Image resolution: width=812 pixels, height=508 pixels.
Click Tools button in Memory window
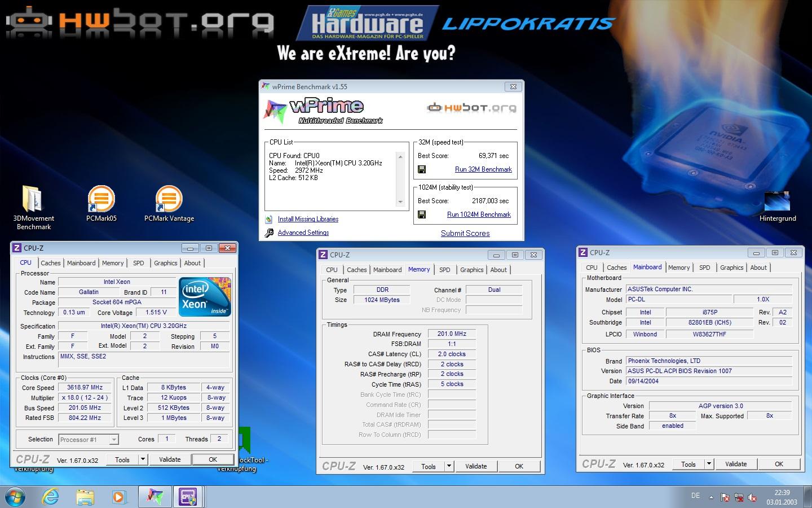point(429,466)
